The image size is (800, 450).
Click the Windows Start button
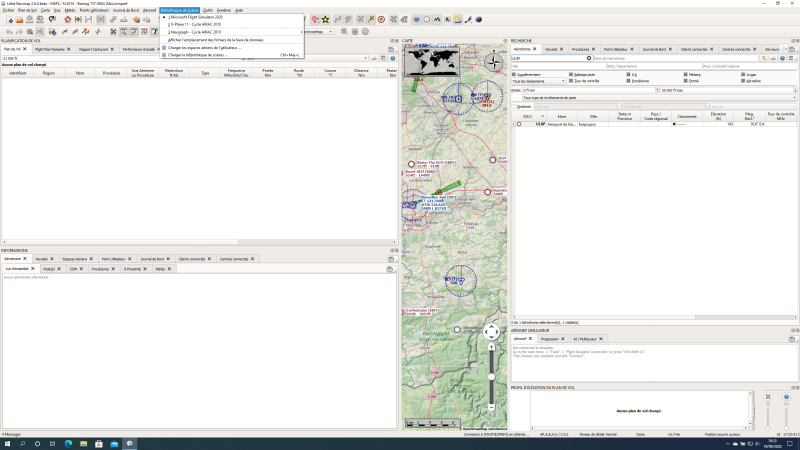coord(7,444)
